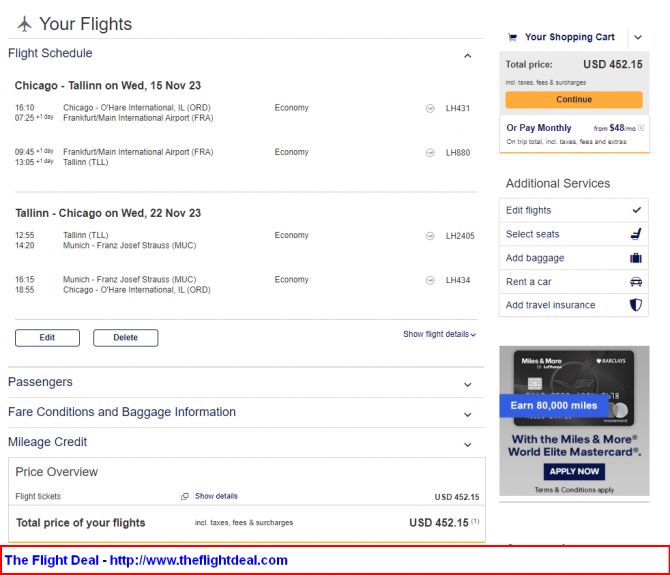This screenshot has height=575, width=670.
Task: Click the footnote (1) marker by total
Action: click(475, 521)
